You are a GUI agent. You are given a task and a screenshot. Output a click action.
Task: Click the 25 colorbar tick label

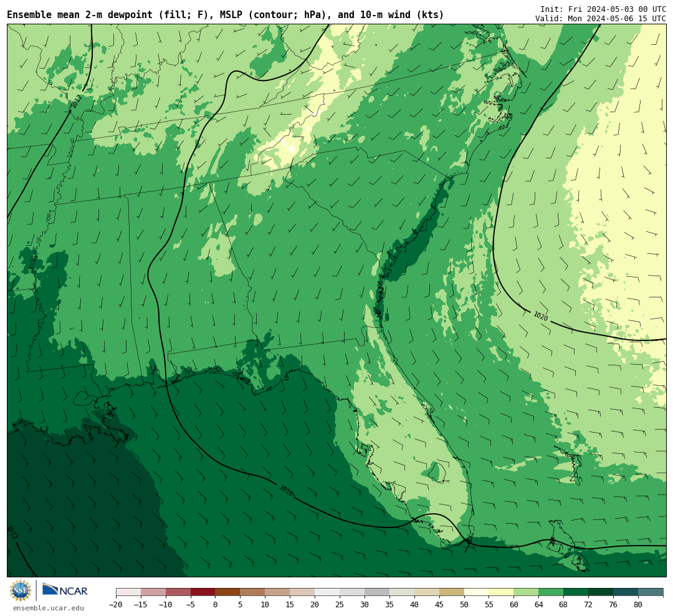[340, 605]
